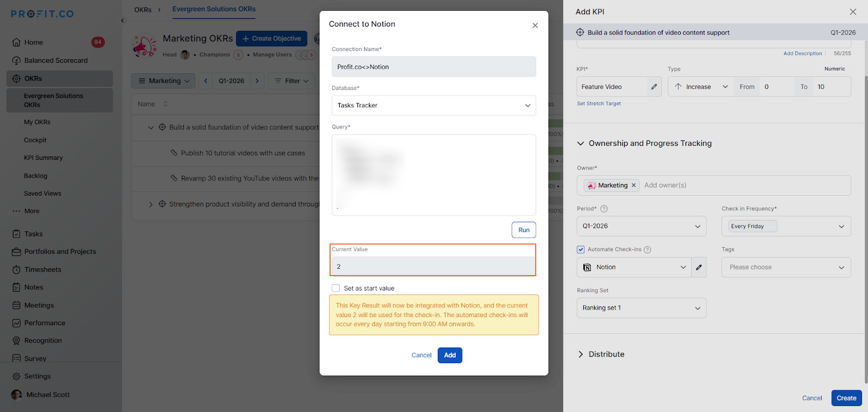Click the Create Objective button
868x412 pixels.
(x=271, y=38)
